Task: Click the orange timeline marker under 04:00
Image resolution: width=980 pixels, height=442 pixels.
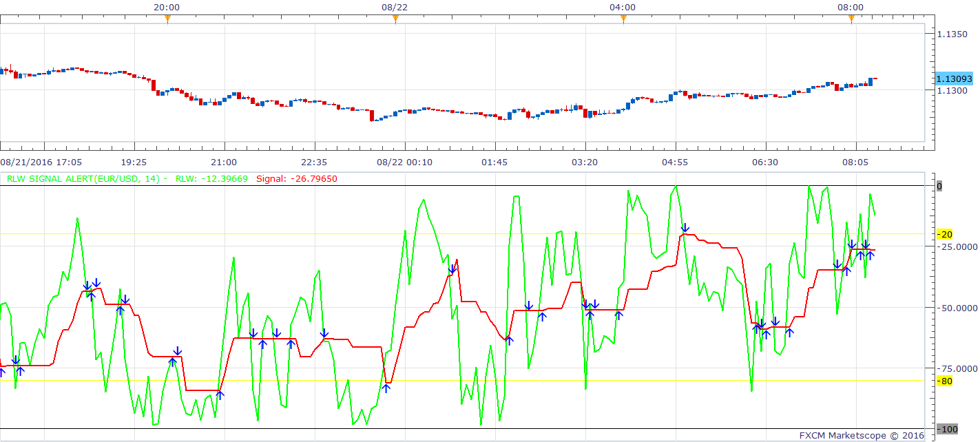Action: (623, 19)
